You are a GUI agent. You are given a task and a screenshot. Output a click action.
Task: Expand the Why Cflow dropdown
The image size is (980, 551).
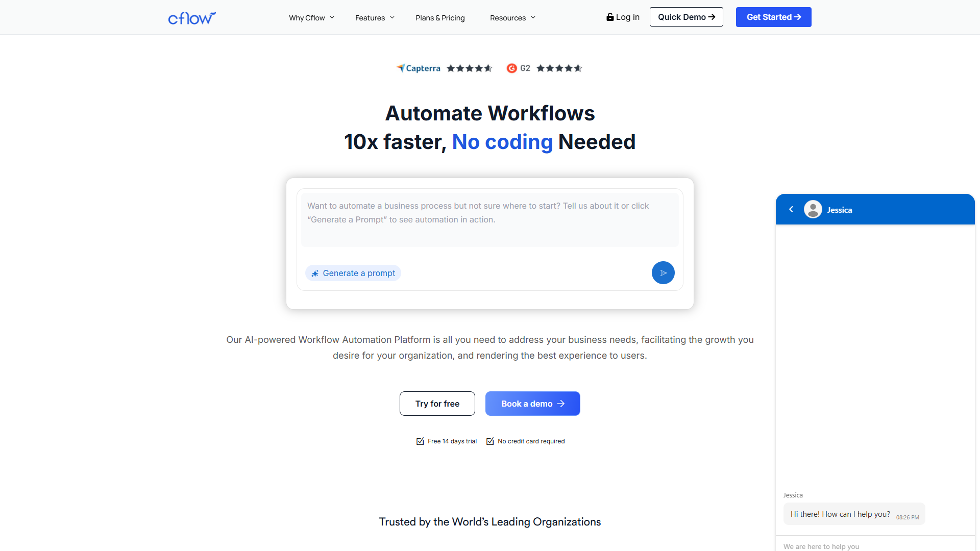tap(311, 17)
